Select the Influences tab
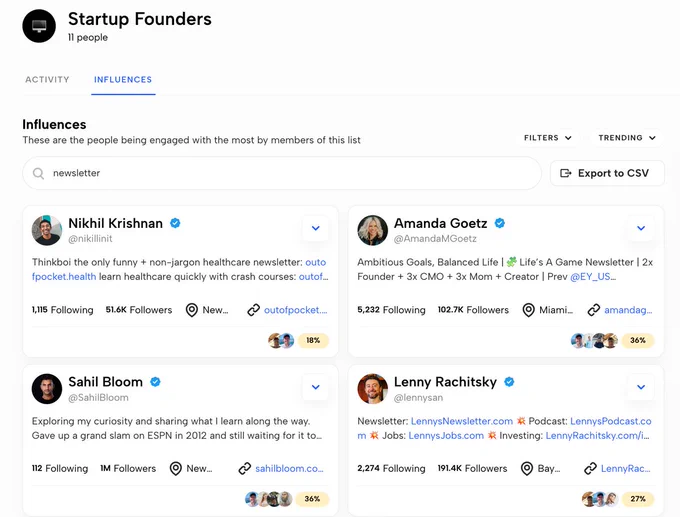Viewport: 680px width, 517px height. click(x=123, y=80)
